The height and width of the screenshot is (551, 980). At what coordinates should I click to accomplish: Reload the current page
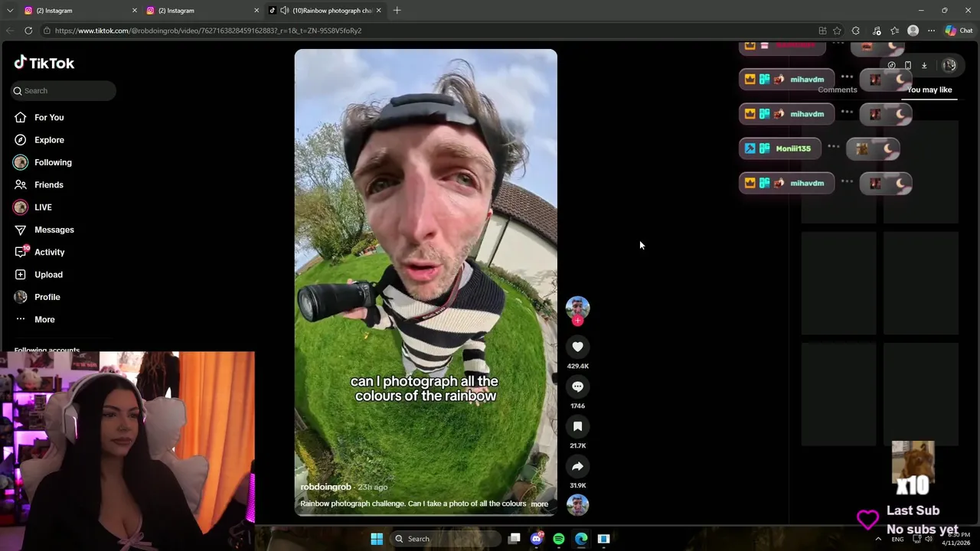28,31
